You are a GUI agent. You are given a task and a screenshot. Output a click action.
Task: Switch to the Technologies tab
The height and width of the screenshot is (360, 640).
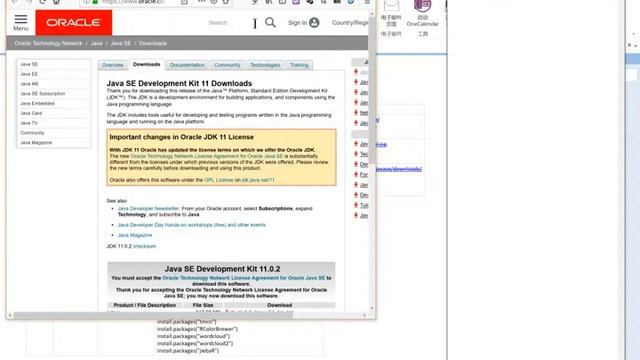pos(265,65)
